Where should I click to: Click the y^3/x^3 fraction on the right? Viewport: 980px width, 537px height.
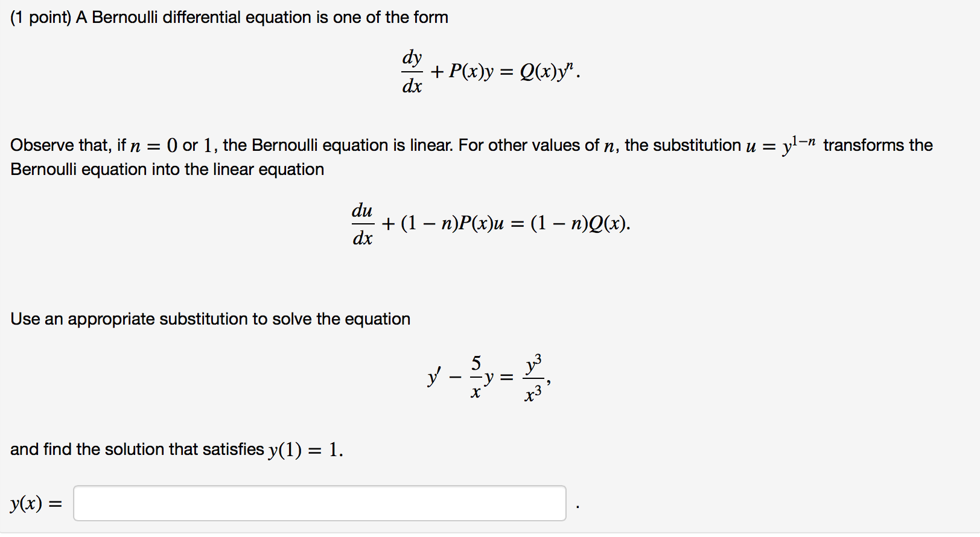(x=533, y=377)
